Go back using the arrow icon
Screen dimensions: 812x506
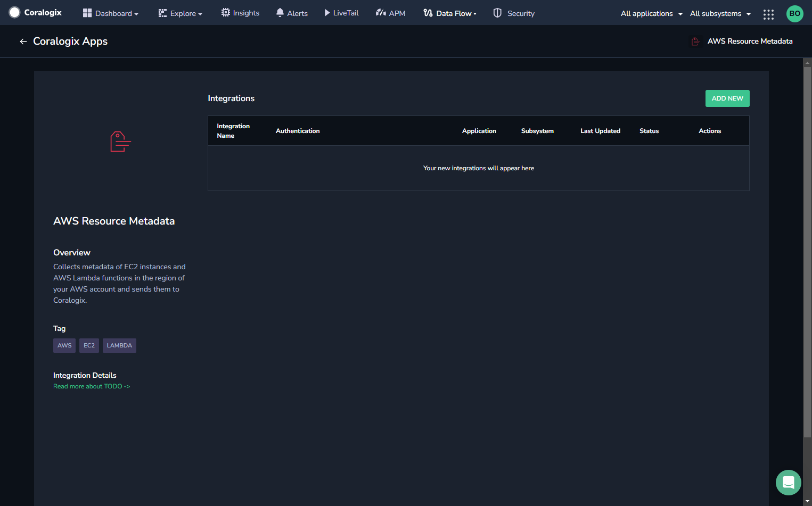tap(23, 42)
